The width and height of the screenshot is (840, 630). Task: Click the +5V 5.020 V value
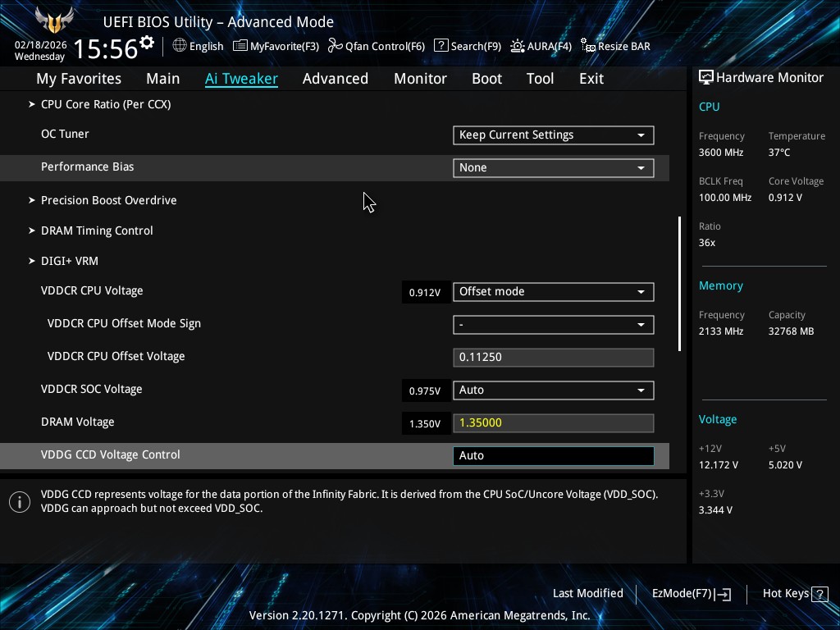[x=785, y=465]
